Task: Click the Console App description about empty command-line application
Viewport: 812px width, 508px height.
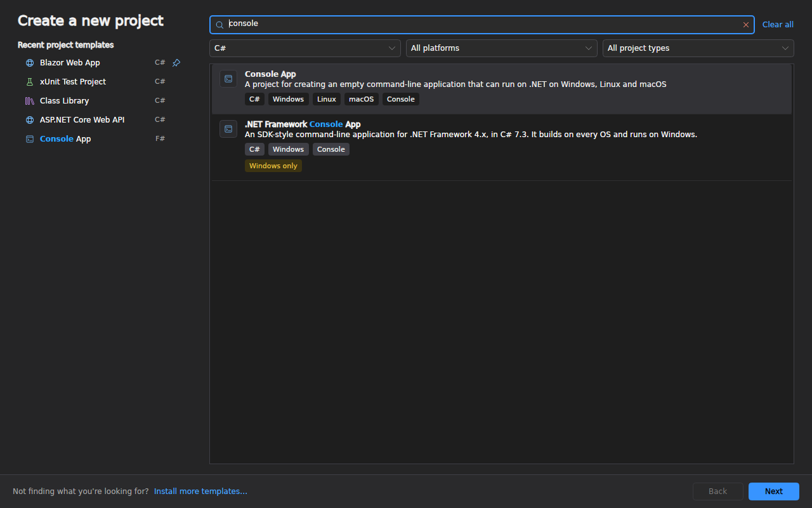Action: tap(455, 84)
